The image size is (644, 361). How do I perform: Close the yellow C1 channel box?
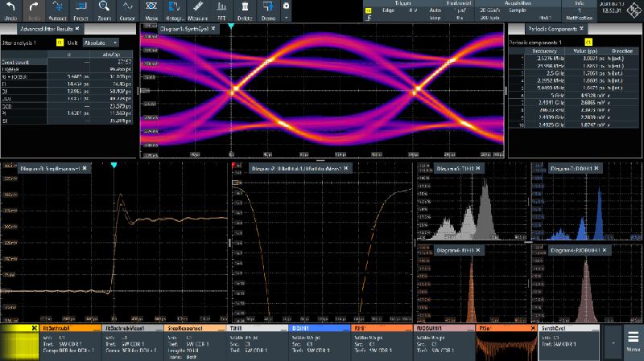click(35, 328)
